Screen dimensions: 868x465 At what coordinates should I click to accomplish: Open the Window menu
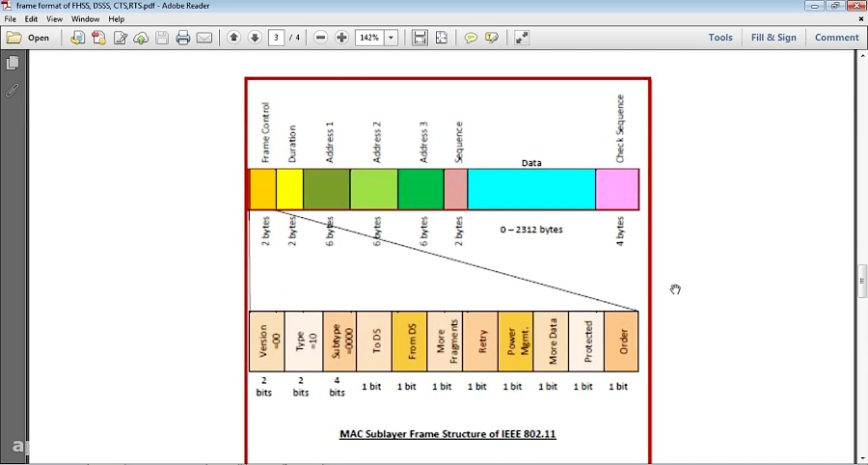click(x=86, y=19)
